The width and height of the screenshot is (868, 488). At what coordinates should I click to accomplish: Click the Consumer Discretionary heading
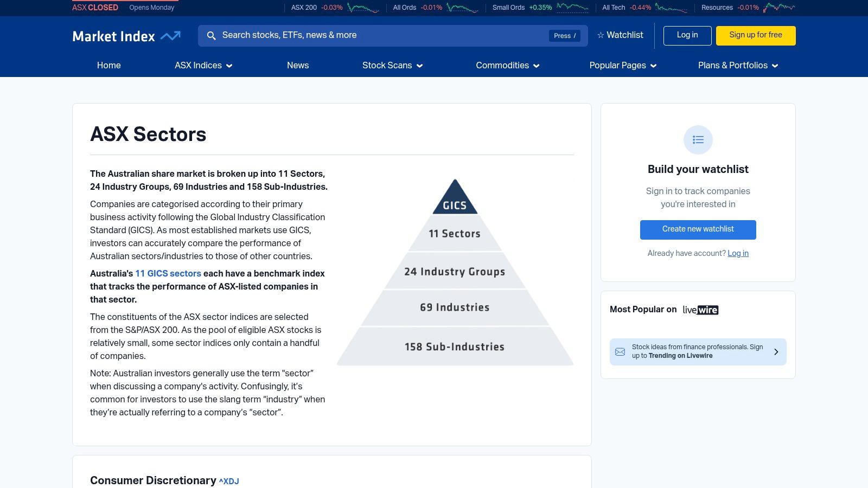153,480
